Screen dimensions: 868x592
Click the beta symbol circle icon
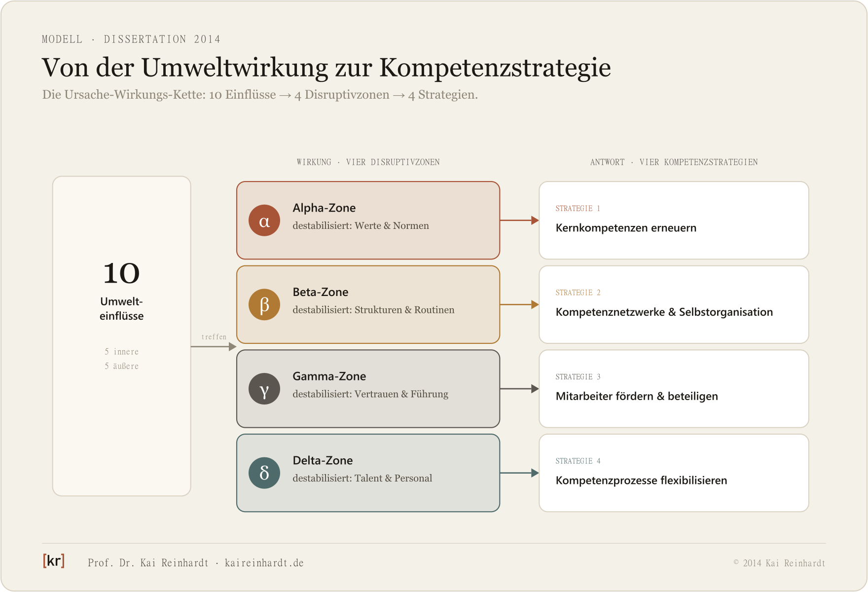(264, 304)
